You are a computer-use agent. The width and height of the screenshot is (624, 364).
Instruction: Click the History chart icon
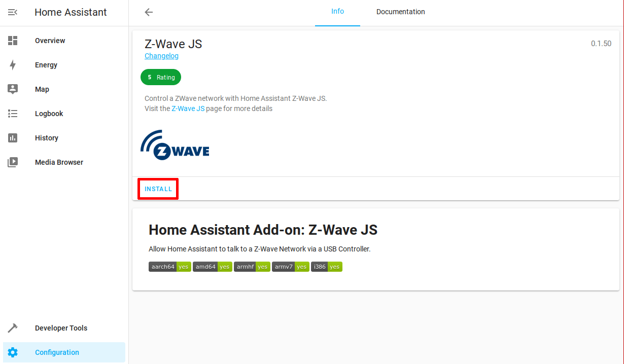pos(13,138)
